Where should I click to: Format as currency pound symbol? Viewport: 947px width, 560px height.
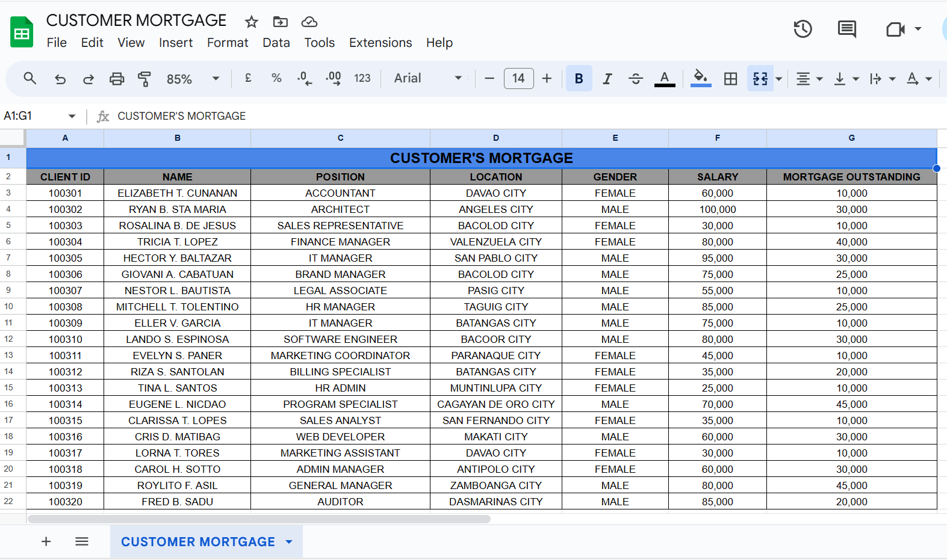248,78
